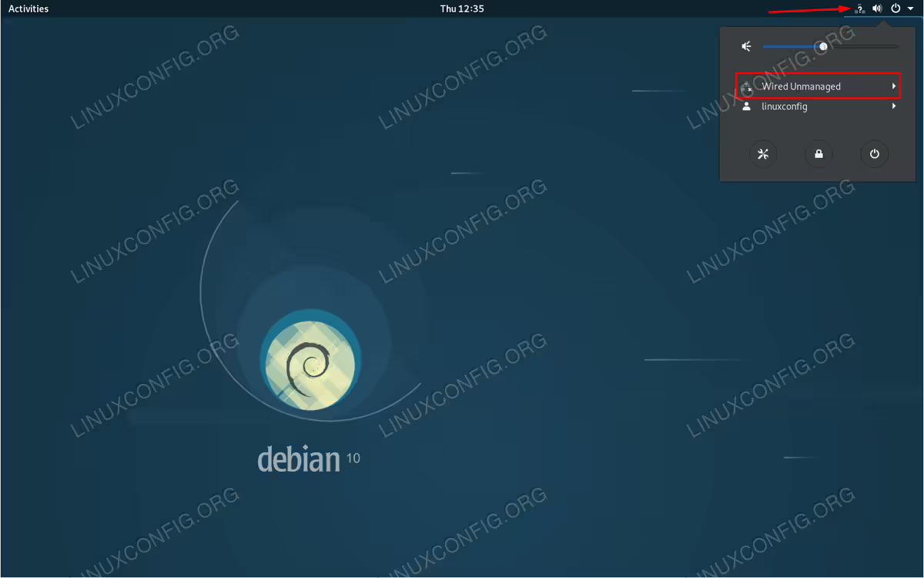Mute using the speaker icon beside the volume slider
Screen dimensions: 924x578
pyautogui.click(x=746, y=47)
